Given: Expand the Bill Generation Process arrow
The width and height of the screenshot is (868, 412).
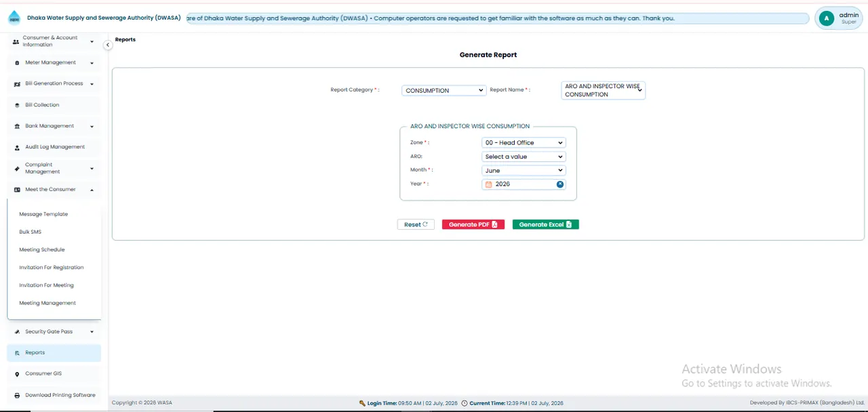Looking at the screenshot, I should pyautogui.click(x=92, y=84).
